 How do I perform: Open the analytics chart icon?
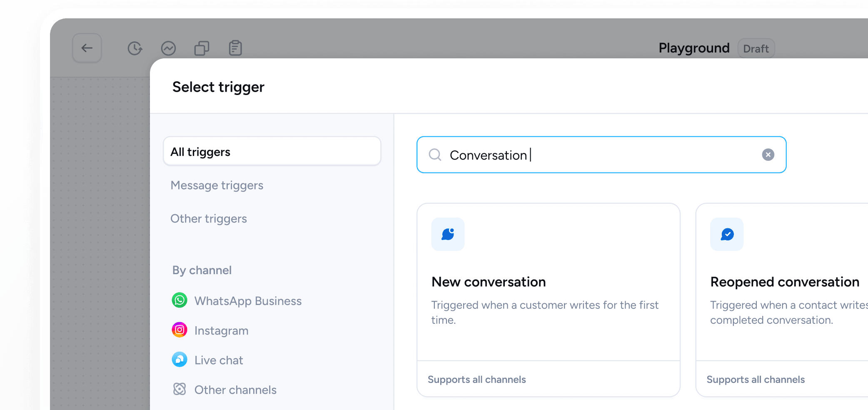click(168, 48)
